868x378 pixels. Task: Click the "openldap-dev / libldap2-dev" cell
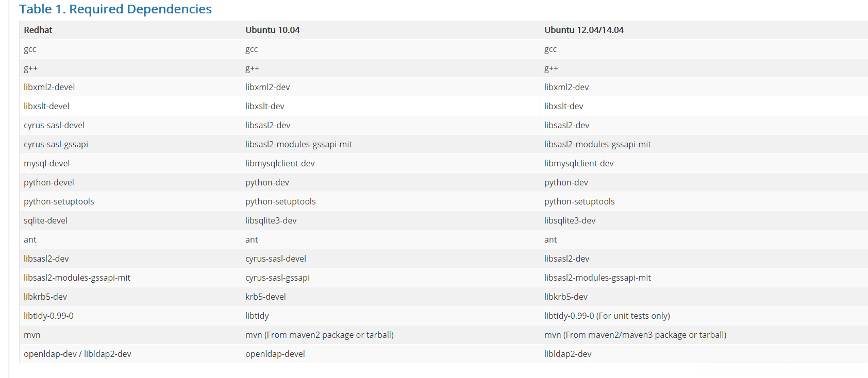pos(77,354)
